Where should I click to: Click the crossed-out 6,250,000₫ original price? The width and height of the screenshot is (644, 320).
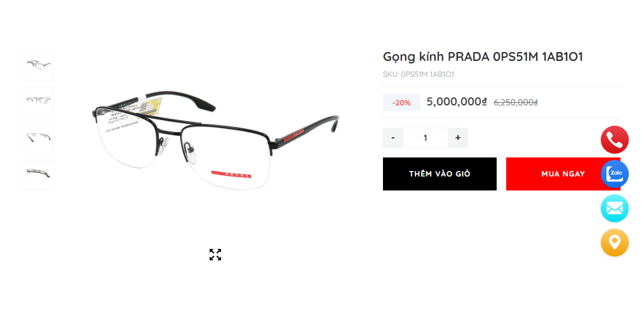click(x=516, y=103)
